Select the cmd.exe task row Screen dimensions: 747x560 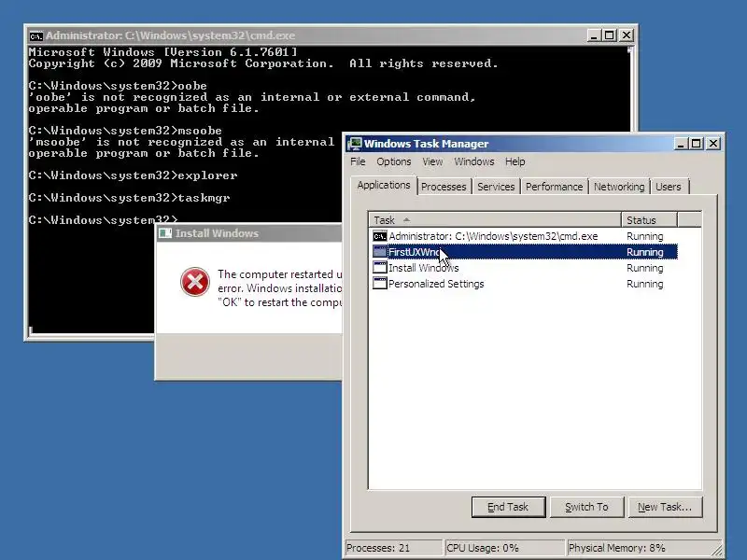(525, 236)
